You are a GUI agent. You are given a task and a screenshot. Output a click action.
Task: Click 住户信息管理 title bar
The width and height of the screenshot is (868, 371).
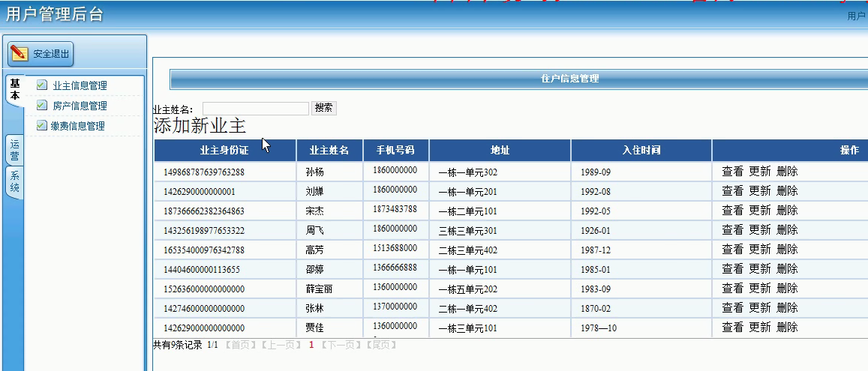pyautogui.click(x=518, y=79)
